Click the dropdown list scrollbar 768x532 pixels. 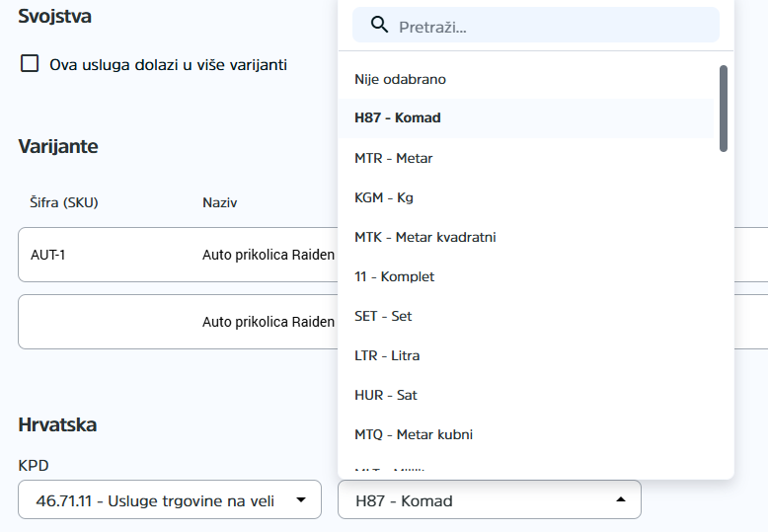[x=724, y=109]
